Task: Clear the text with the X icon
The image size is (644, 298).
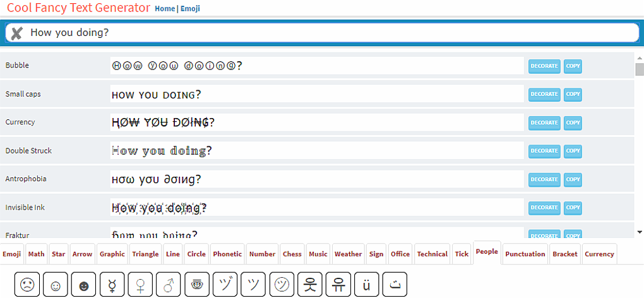Action: (x=17, y=33)
